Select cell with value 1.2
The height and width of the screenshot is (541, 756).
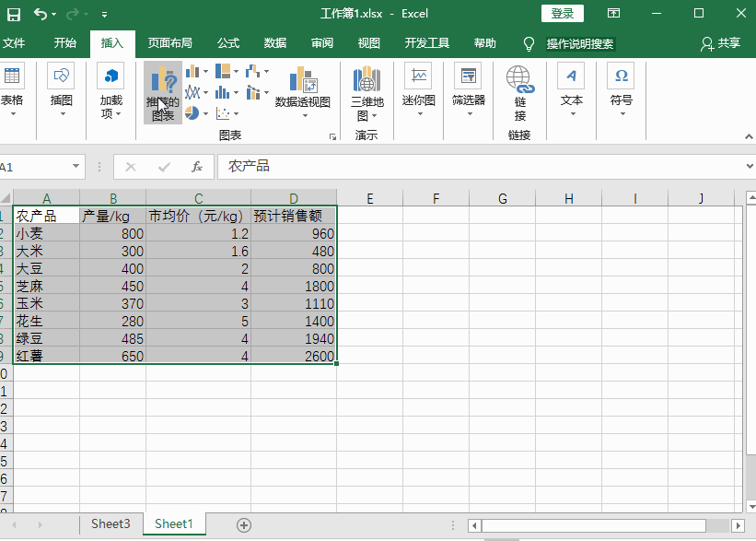[198, 233]
